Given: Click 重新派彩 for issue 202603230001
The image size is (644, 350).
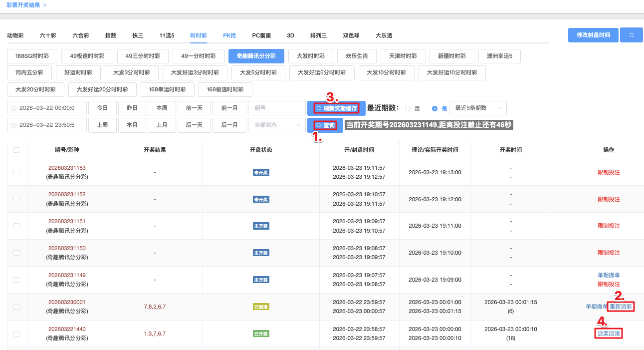Looking at the screenshot, I should point(622,307).
